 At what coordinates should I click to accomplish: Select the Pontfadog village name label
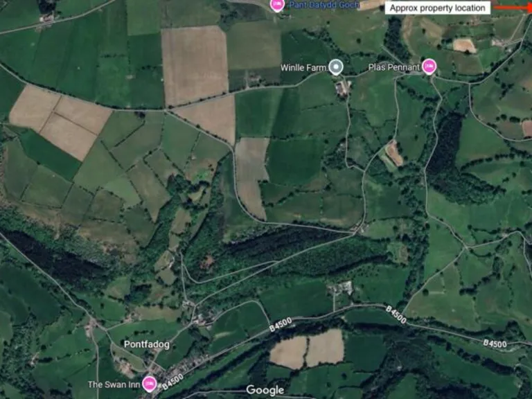147,344
